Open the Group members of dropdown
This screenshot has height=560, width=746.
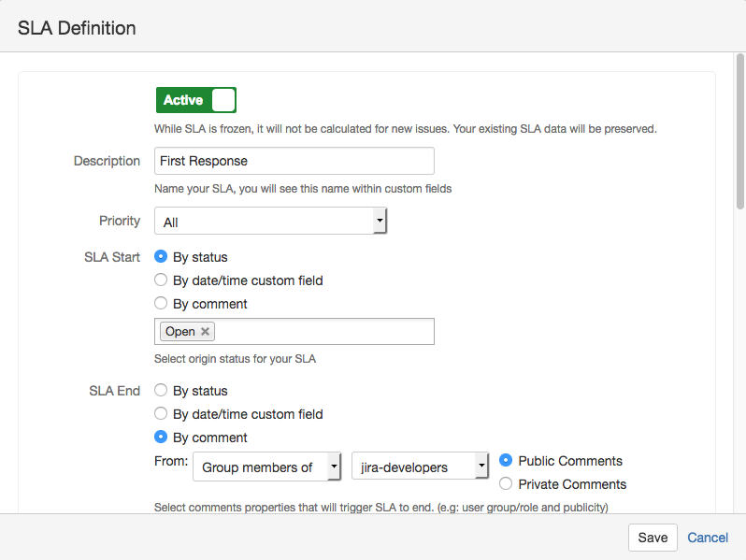[266, 467]
